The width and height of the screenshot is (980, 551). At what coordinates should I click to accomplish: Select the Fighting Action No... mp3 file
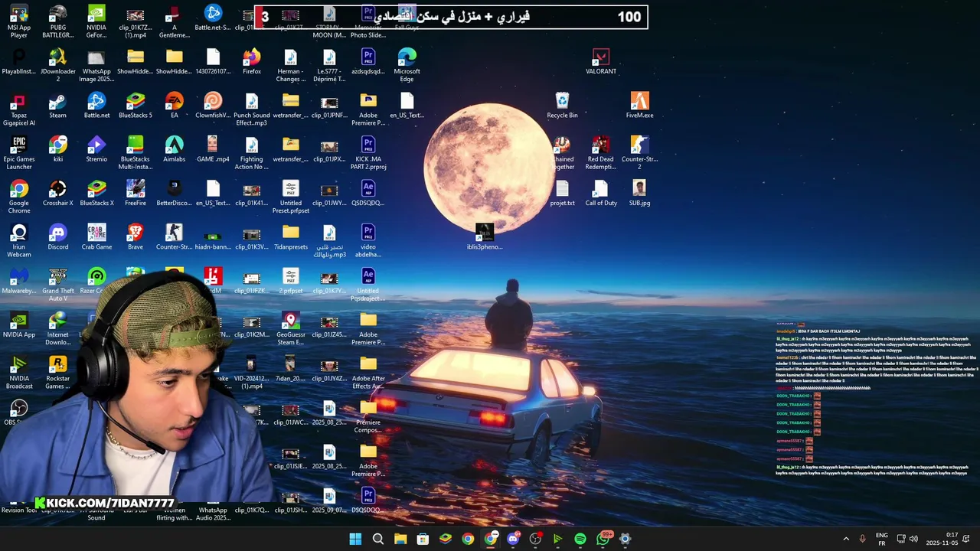[x=252, y=153]
